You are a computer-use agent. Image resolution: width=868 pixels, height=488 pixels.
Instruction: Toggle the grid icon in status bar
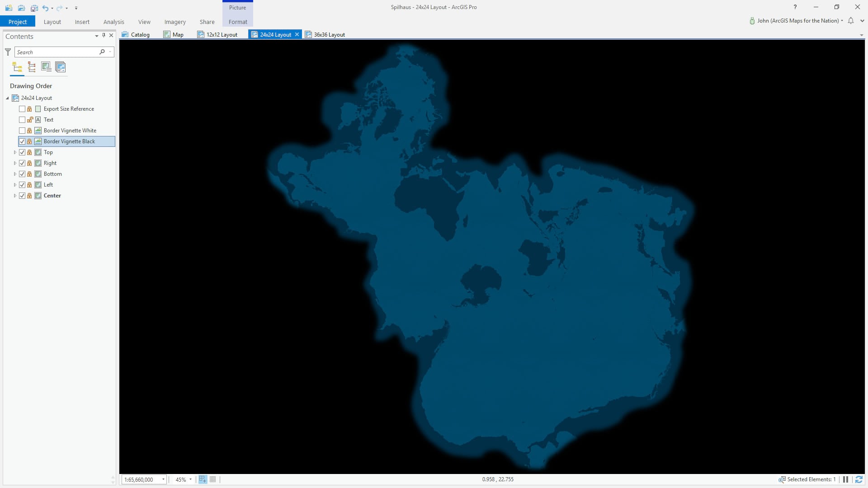213,479
